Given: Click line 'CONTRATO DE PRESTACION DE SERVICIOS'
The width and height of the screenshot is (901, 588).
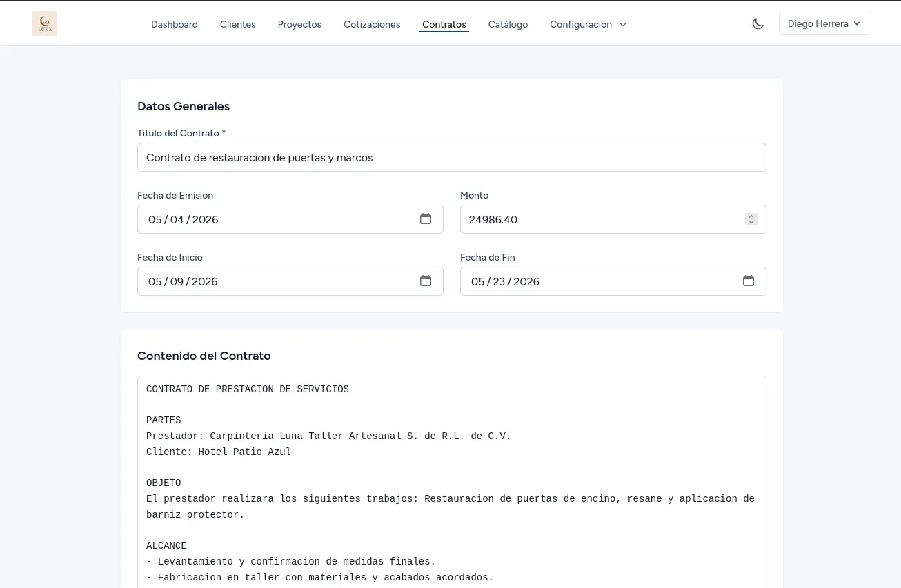Looking at the screenshot, I should [x=248, y=389].
